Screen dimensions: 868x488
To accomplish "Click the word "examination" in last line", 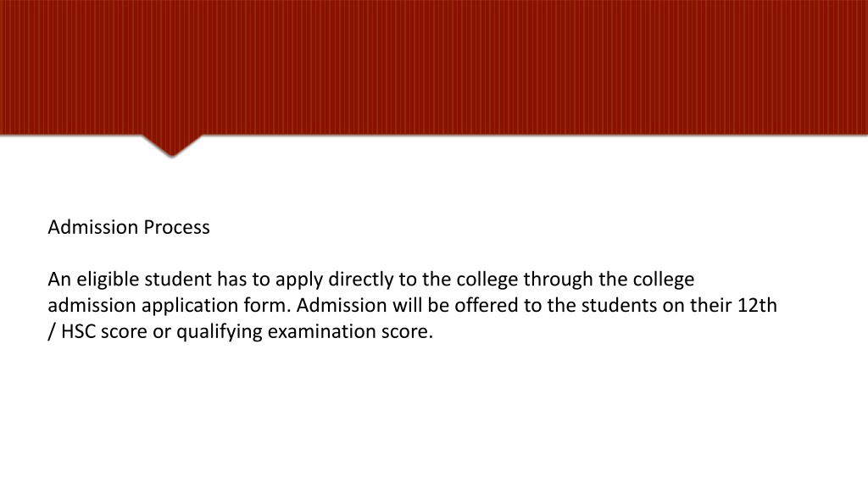I will (x=321, y=331).
